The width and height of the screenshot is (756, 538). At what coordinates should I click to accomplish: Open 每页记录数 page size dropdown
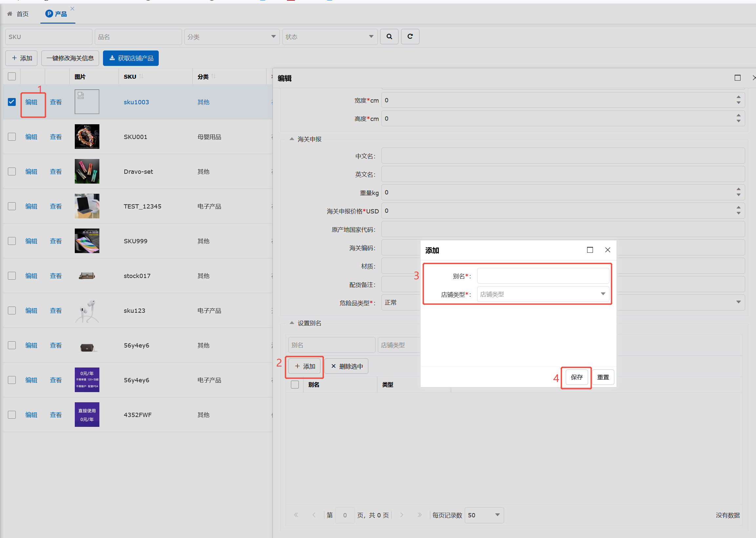pos(497,515)
